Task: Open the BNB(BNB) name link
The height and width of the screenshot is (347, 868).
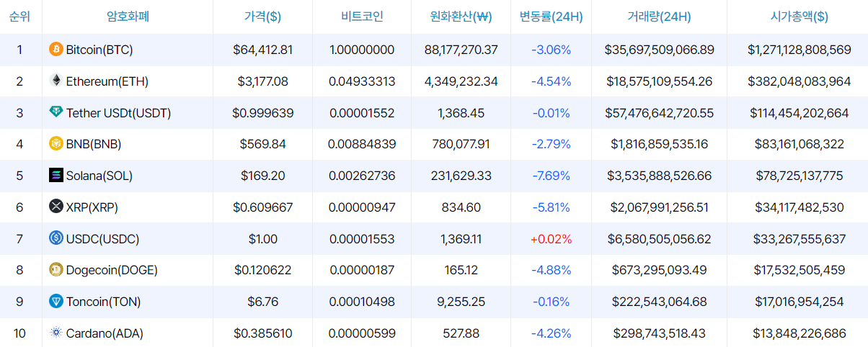Action: coord(94,144)
